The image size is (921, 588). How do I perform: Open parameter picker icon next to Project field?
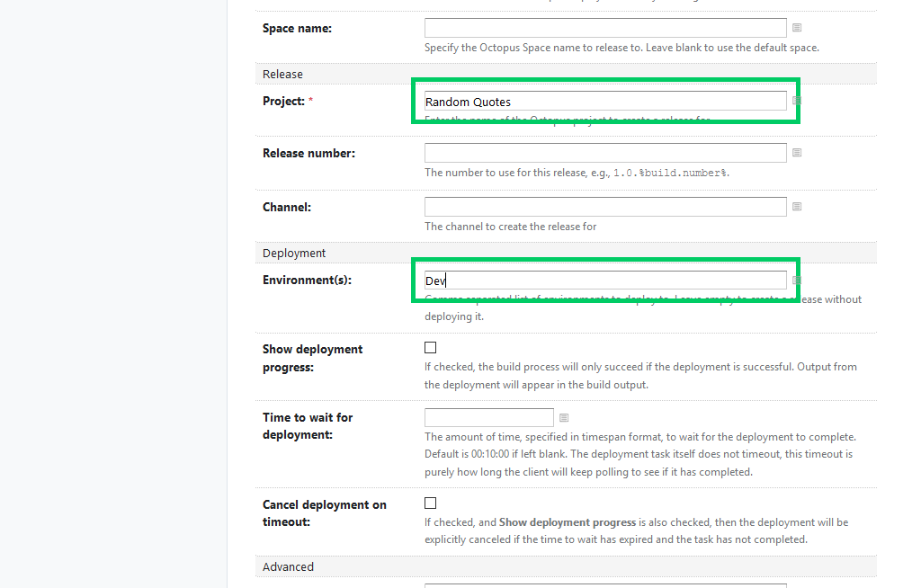(x=797, y=101)
